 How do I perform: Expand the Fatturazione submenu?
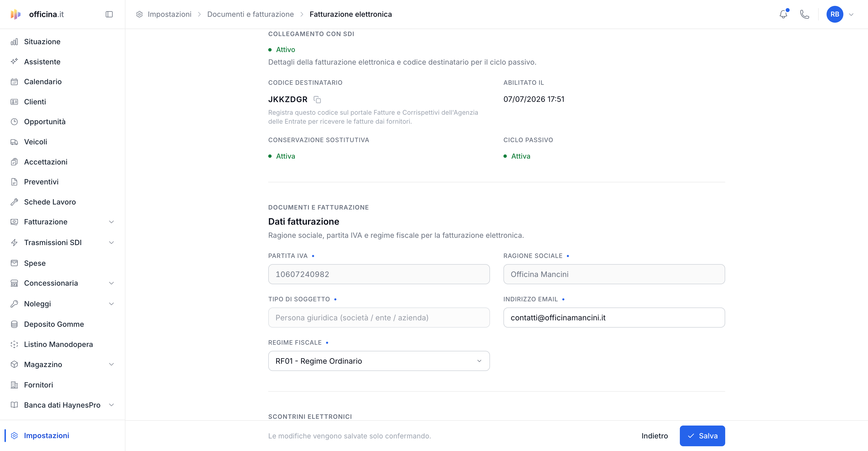[111, 222]
